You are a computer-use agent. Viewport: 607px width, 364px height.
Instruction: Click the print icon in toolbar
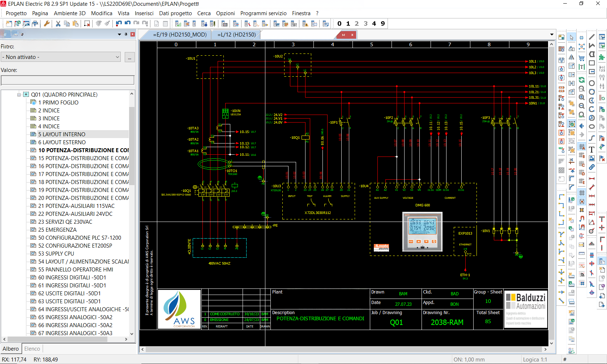[35, 24]
